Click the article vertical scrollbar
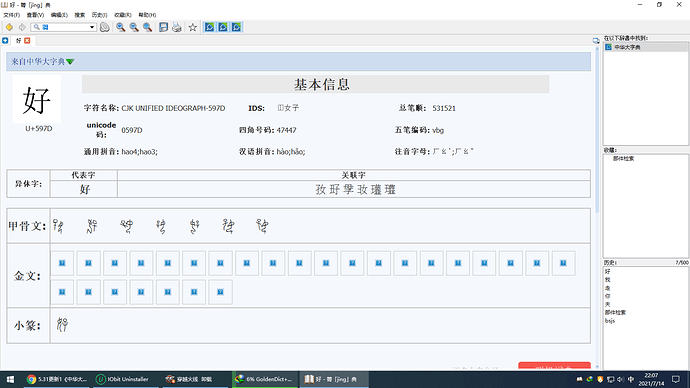The width and height of the screenshot is (690, 388). coord(597,207)
